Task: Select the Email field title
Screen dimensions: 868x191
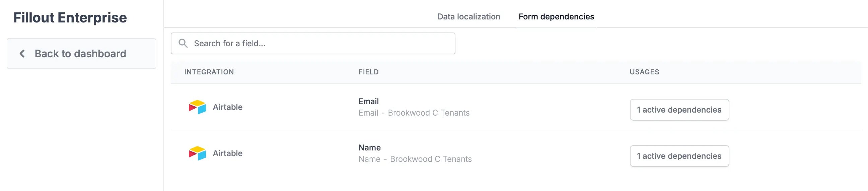Action: click(x=369, y=101)
